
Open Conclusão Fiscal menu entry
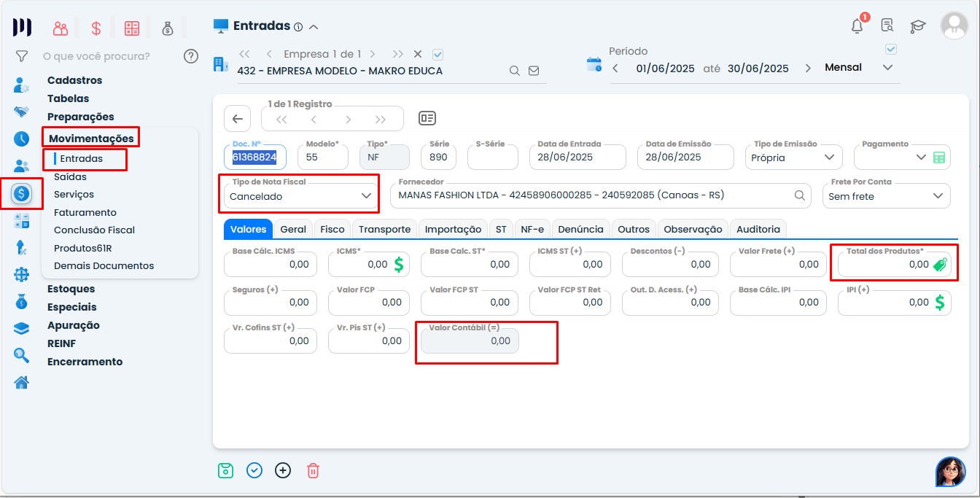pyautogui.click(x=94, y=230)
